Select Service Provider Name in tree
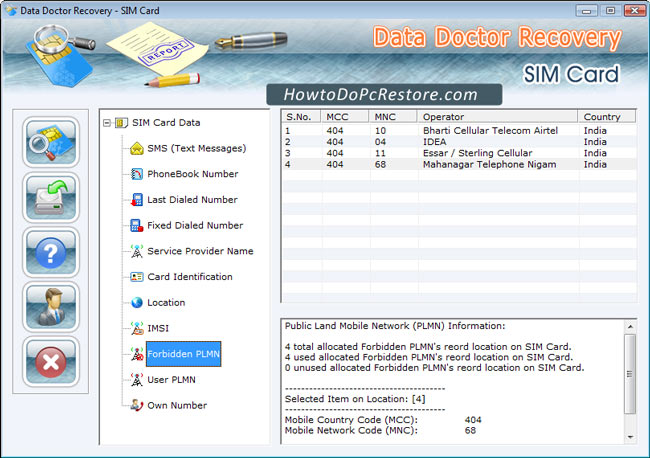Image resolution: width=650 pixels, height=458 pixels. (x=200, y=251)
